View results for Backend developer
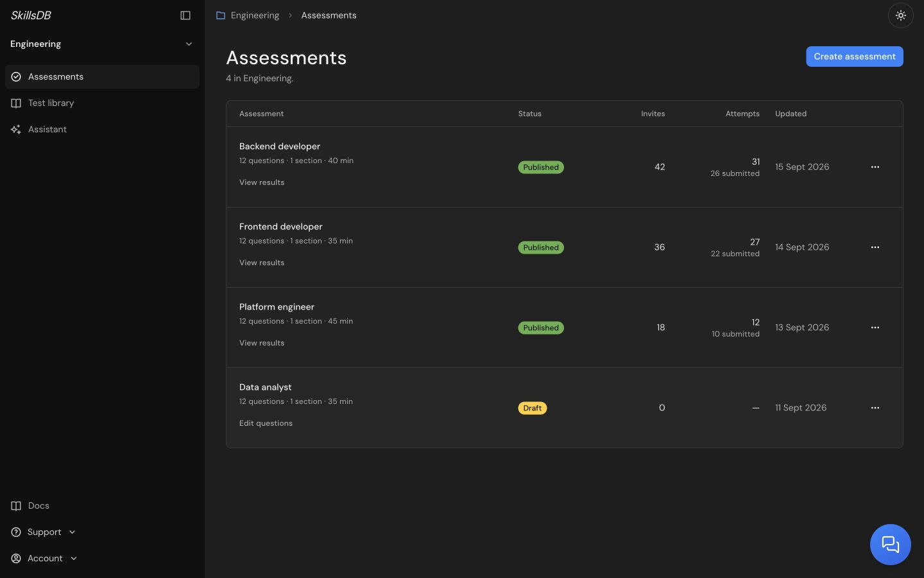 262,182
